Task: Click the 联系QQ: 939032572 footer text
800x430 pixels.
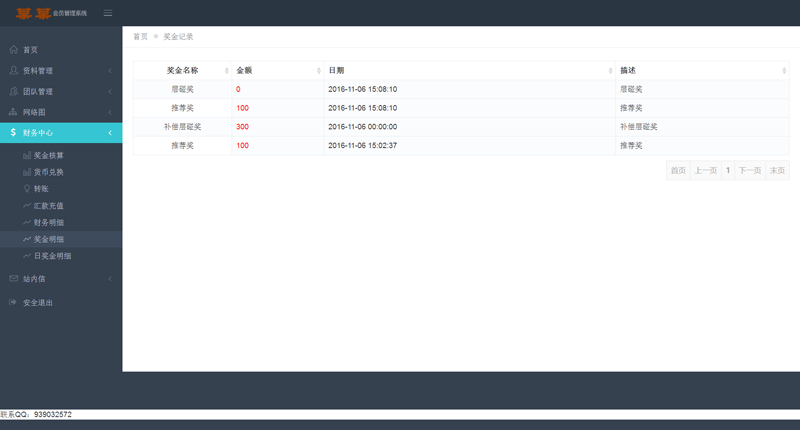Action: 36,415
